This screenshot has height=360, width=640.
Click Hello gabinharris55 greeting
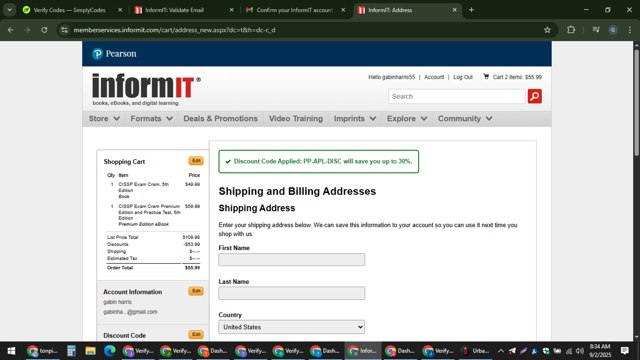pos(391,77)
